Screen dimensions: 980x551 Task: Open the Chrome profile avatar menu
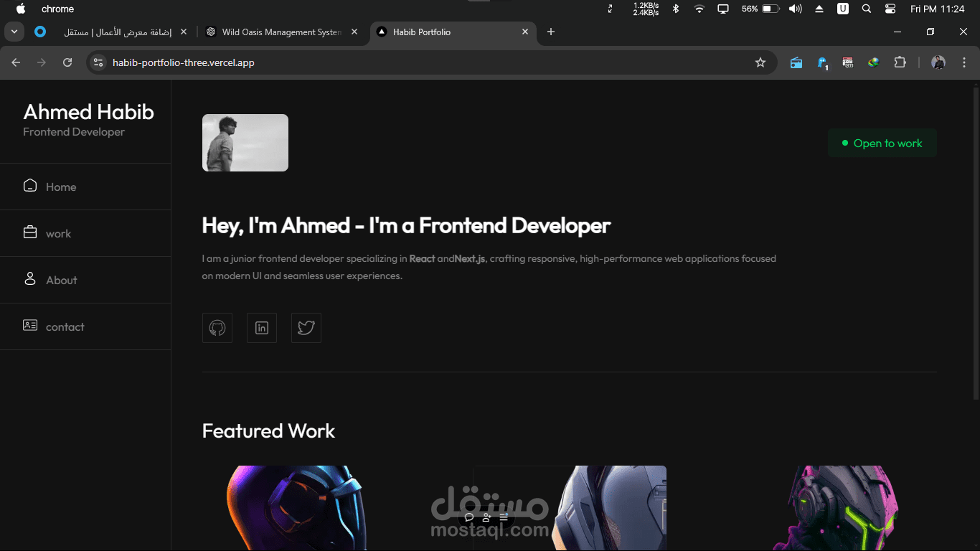(x=938, y=62)
